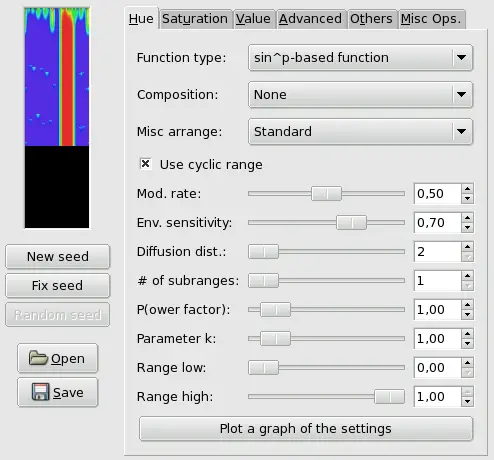Click the Fix seed button

(58, 285)
